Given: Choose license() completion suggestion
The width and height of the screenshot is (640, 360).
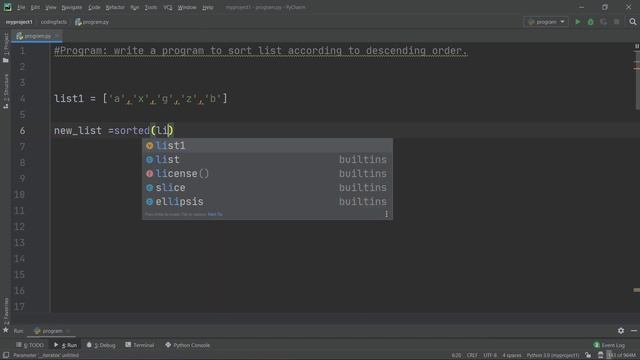Looking at the screenshot, I should [x=267, y=173].
